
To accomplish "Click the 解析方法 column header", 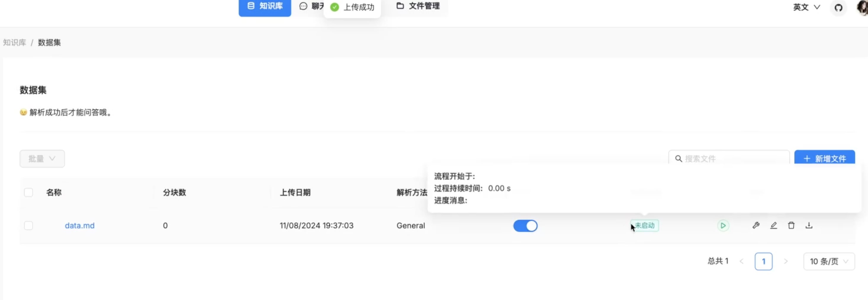I will click(412, 193).
